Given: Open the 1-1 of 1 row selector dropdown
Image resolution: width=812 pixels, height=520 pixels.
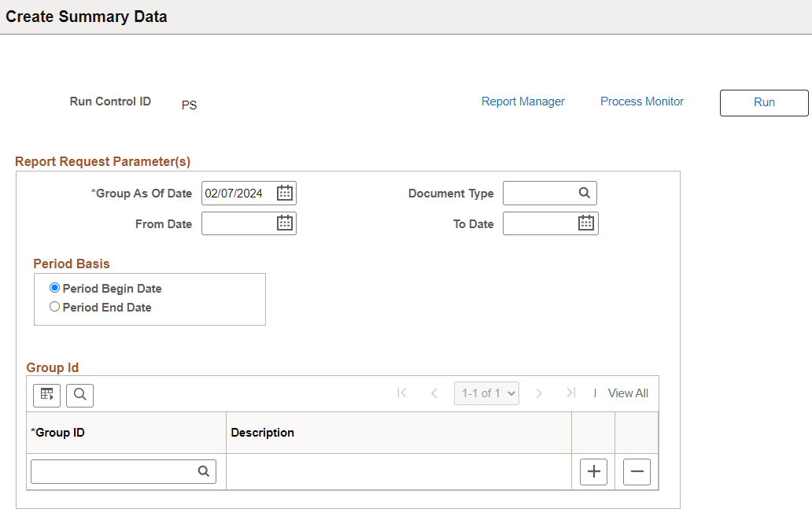Looking at the screenshot, I should [x=486, y=393].
